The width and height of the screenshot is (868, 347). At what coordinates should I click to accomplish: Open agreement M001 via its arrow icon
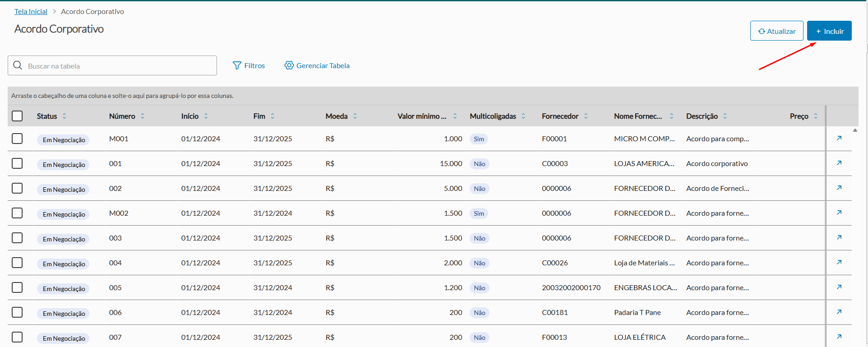[839, 138]
